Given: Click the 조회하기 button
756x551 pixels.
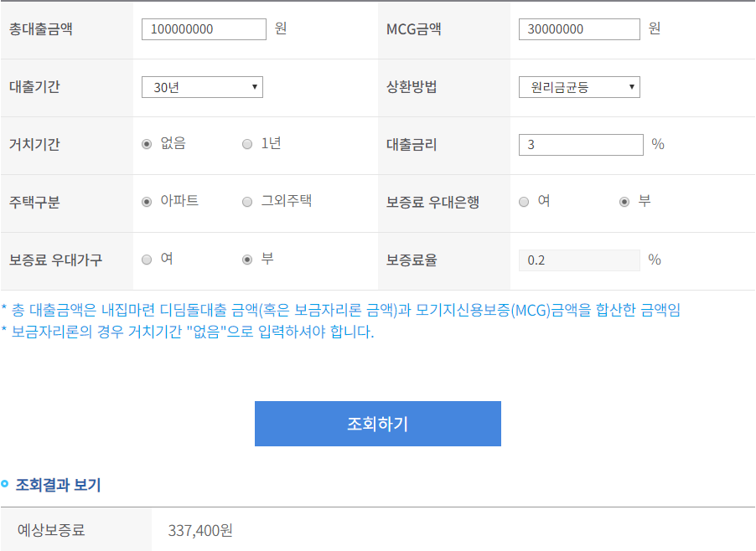Looking at the screenshot, I should (x=377, y=424).
